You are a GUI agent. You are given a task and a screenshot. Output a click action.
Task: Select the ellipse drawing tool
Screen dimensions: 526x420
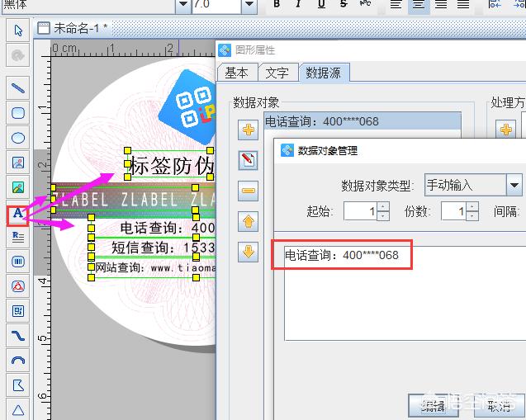click(x=18, y=138)
